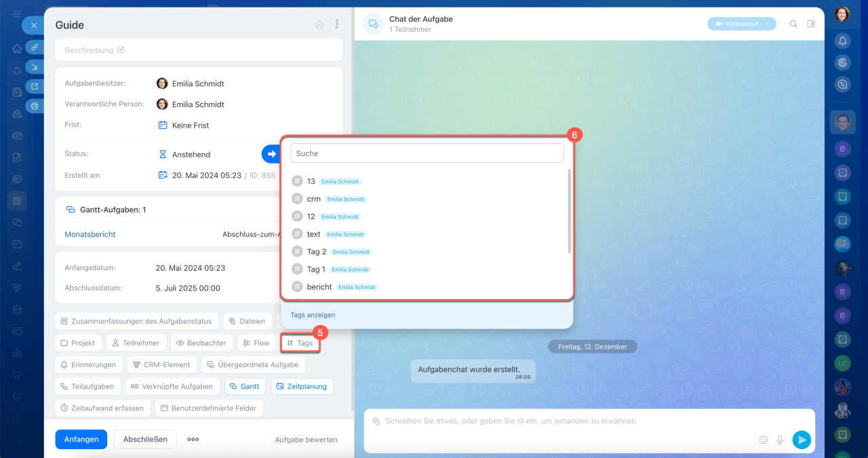Select the Projekt chip
Viewport: 868px width, 458px height.
[78, 343]
